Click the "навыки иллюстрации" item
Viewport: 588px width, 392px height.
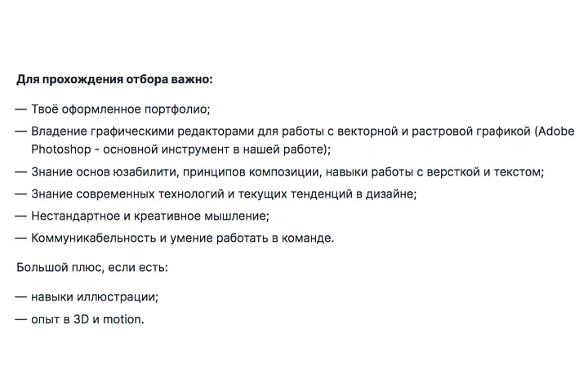(94, 296)
